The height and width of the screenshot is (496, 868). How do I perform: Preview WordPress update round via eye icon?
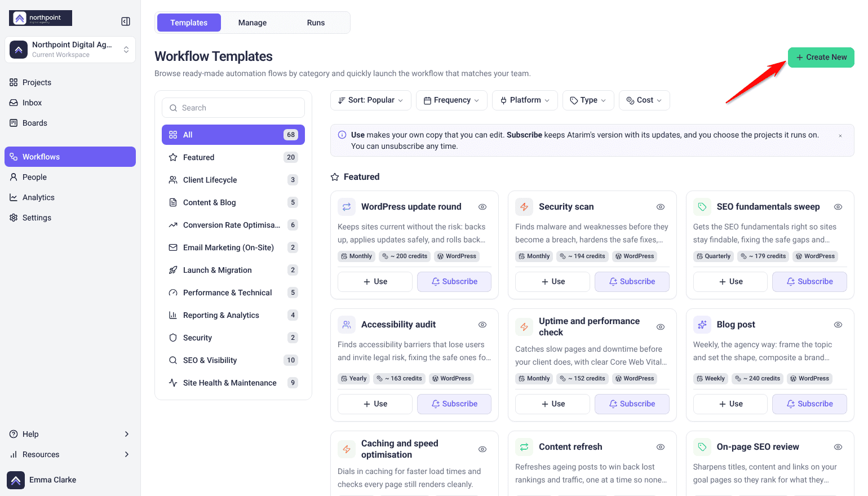[482, 207]
